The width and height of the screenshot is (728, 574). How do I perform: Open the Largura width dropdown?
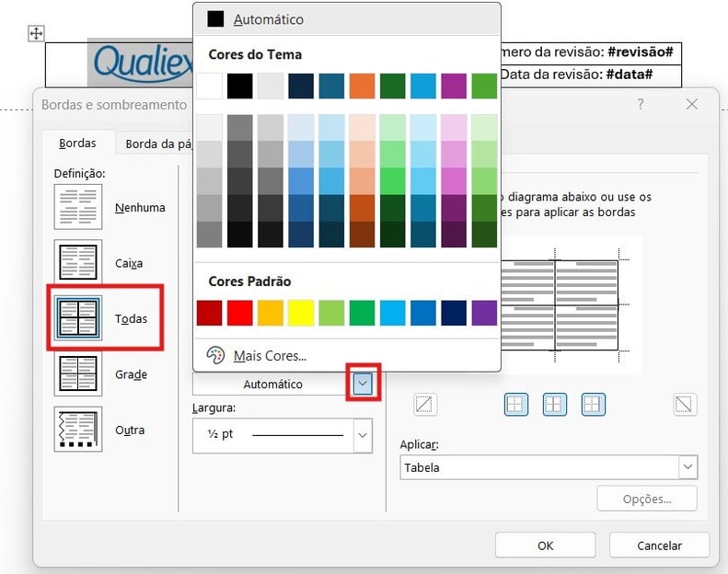point(363,434)
